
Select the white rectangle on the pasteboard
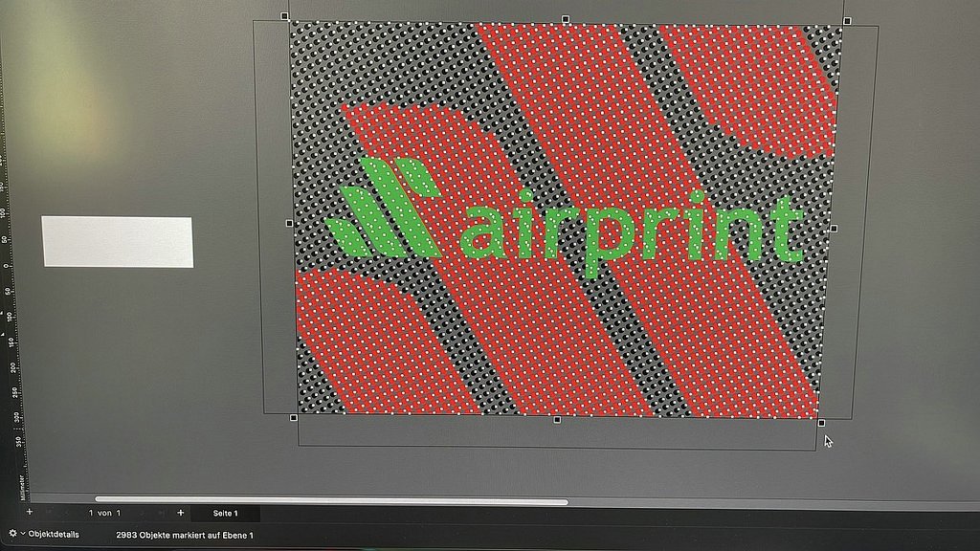117,242
